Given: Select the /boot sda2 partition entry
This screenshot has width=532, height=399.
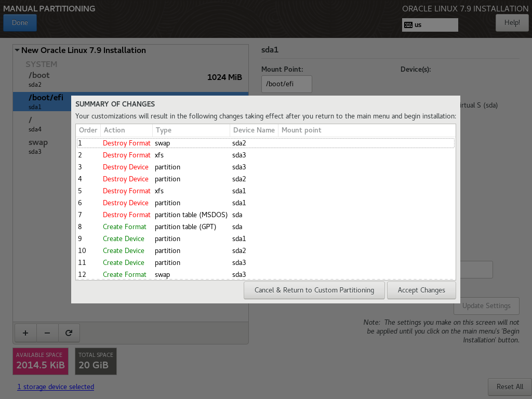Looking at the screenshot, I should [x=130, y=79].
